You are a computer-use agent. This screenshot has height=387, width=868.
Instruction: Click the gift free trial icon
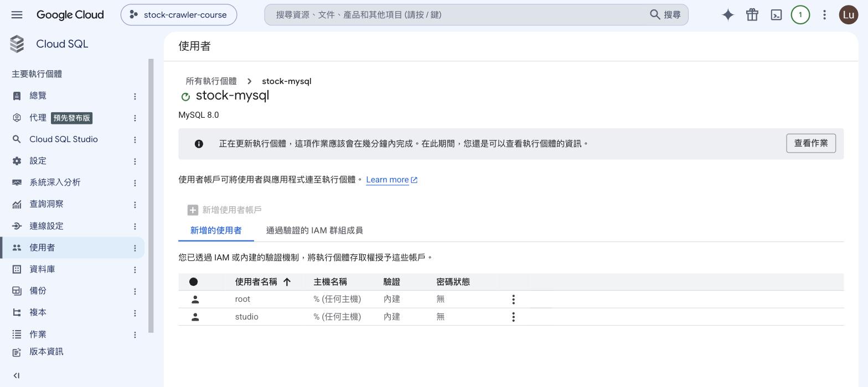click(x=752, y=15)
